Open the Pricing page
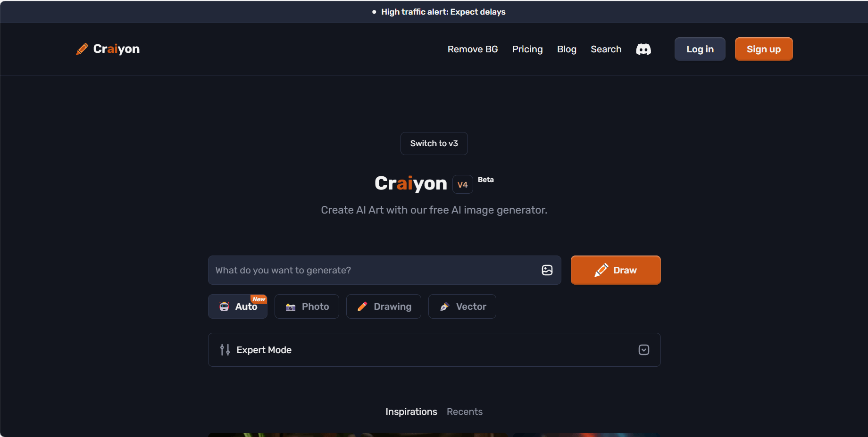 (527, 49)
